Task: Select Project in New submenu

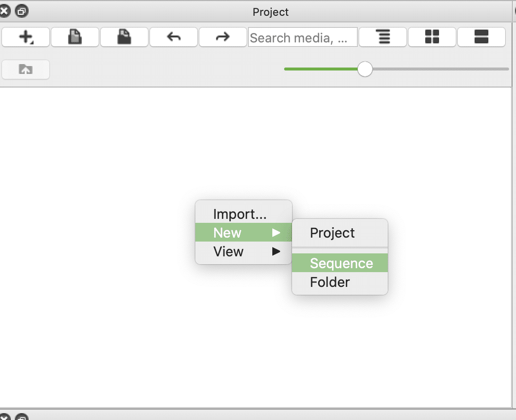Action: (x=340, y=233)
